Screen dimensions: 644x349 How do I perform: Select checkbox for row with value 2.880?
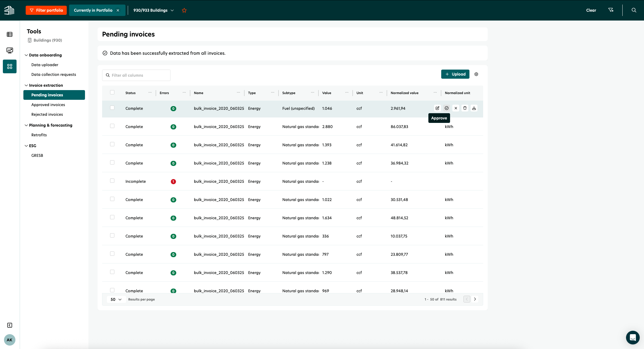[x=112, y=126]
